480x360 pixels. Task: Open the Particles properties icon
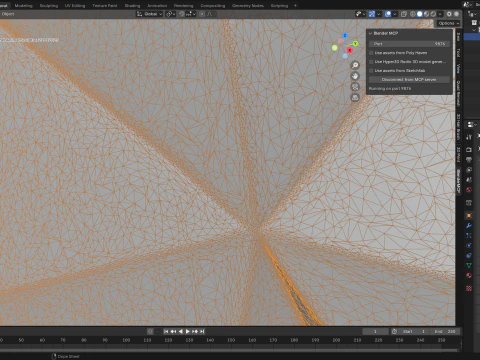click(x=469, y=236)
